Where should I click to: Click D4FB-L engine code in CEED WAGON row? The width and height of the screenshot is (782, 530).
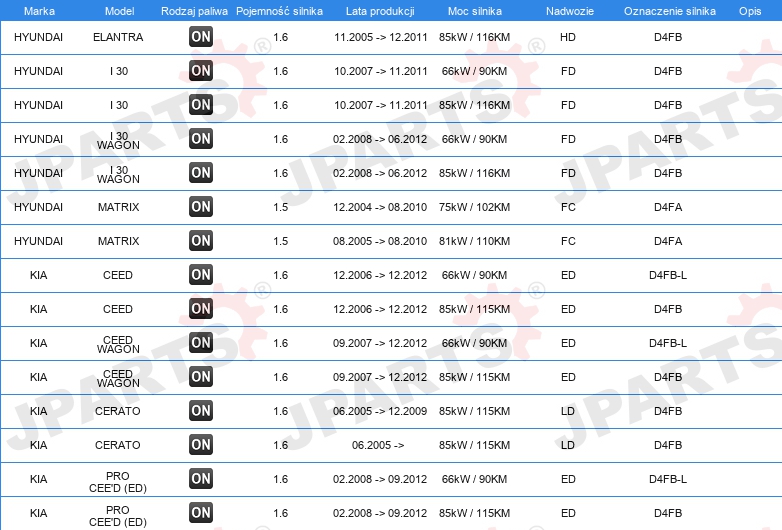[x=668, y=343]
